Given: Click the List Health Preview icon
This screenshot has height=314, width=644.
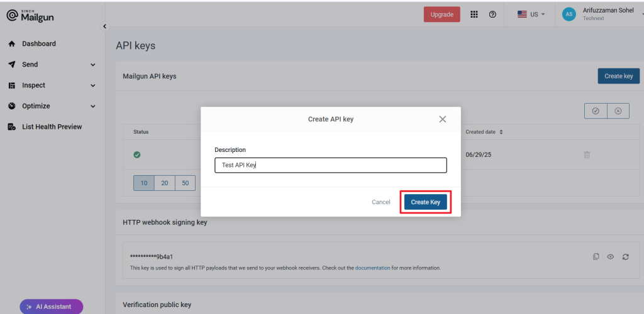Looking at the screenshot, I should coord(12,127).
